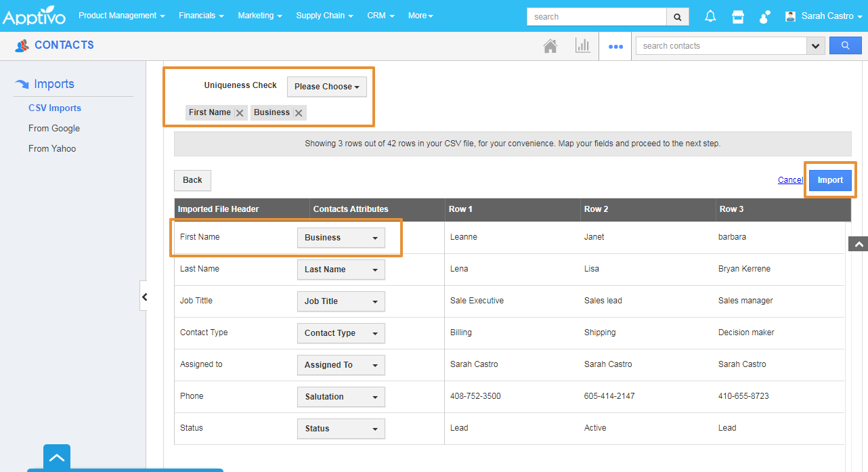Open the Financials menu

[201, 16]
